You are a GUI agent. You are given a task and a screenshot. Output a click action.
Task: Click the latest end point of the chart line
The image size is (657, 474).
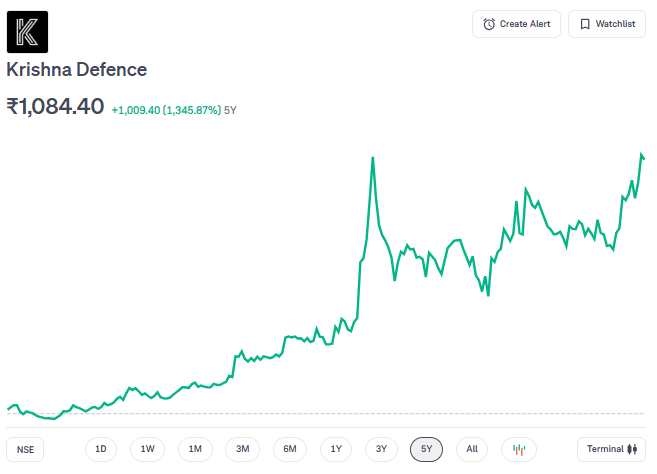[644, 158]
